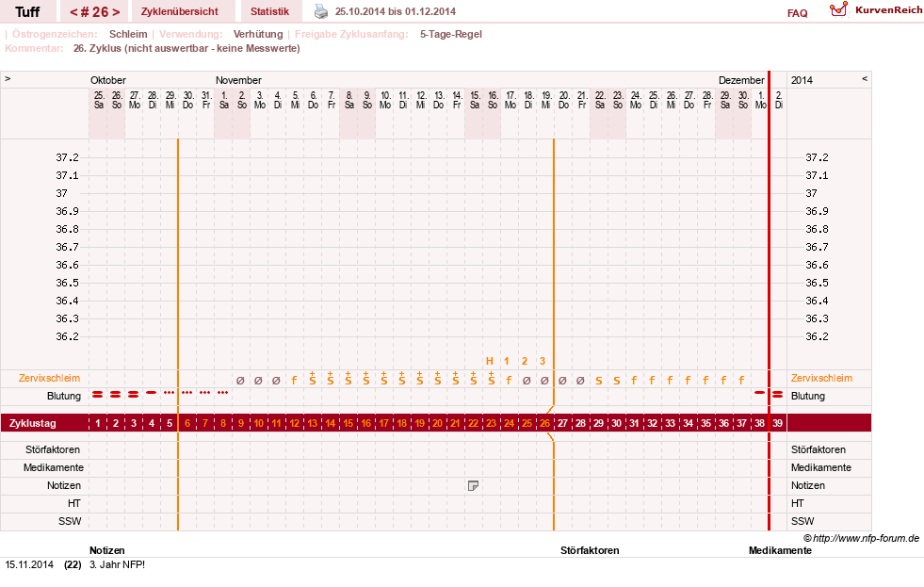The image size is (924, 587).
Task: Click the S+ mucus symbol on day 13
Action: [313, 379]
